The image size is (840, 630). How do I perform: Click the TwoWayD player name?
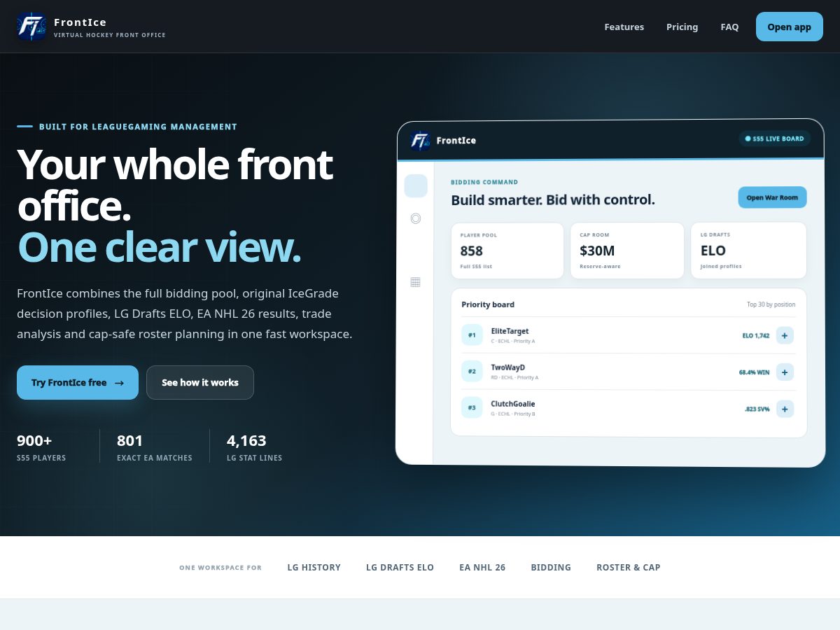pos(507,367)
